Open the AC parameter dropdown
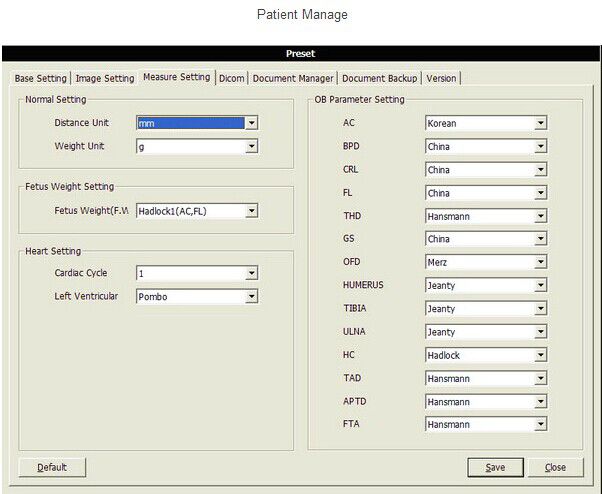 tap(540, 124)
